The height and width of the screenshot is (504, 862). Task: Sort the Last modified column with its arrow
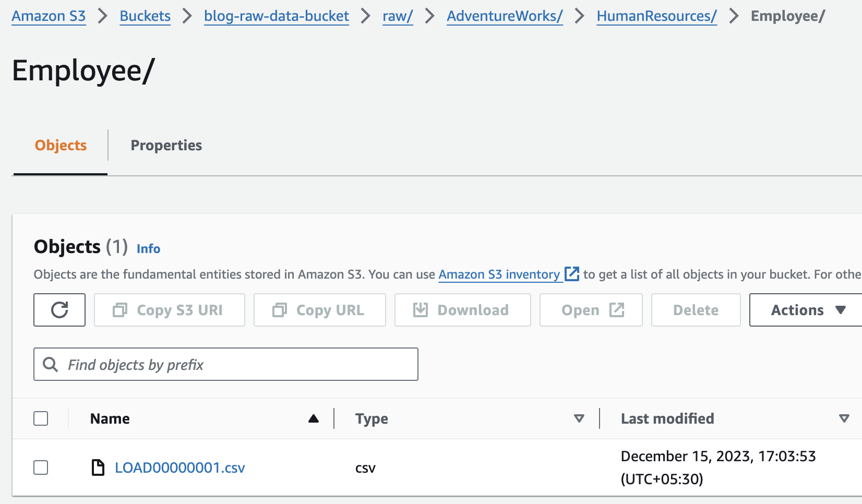pos(844,418)
